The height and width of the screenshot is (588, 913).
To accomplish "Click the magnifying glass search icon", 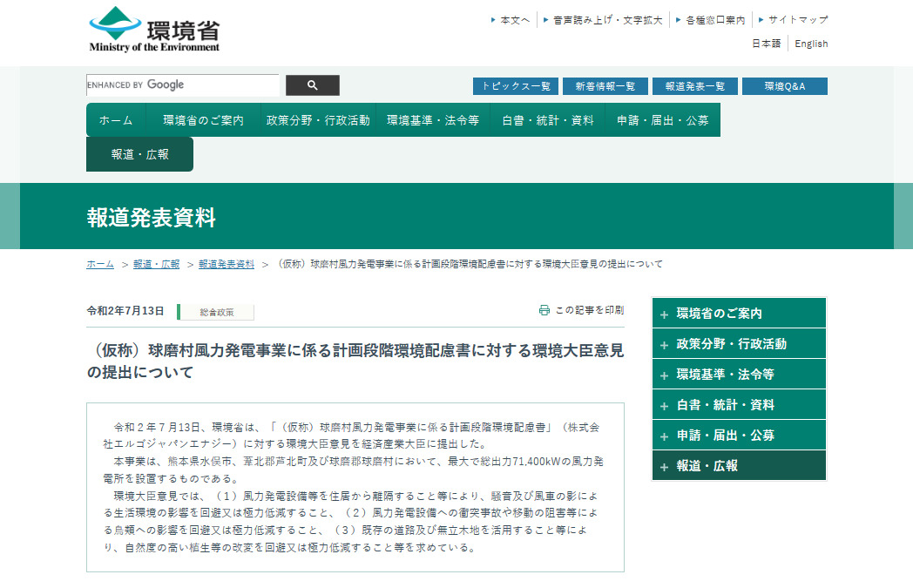I will click(312, 85).
